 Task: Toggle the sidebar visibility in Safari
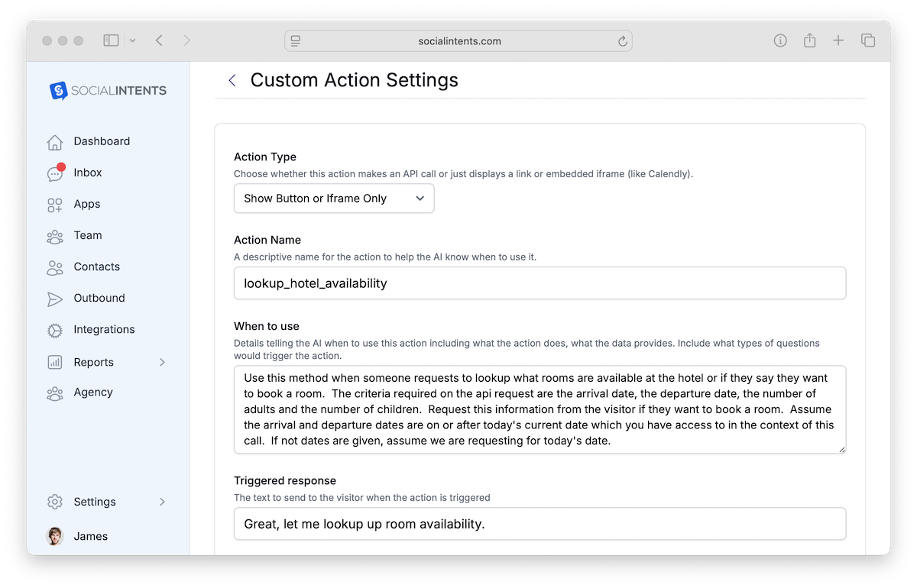(110, 40)
